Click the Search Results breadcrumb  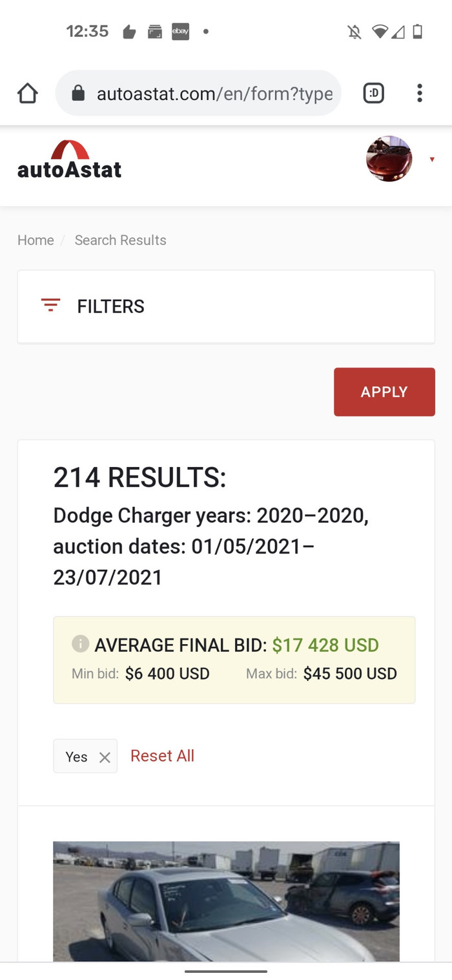pos(120,240)
